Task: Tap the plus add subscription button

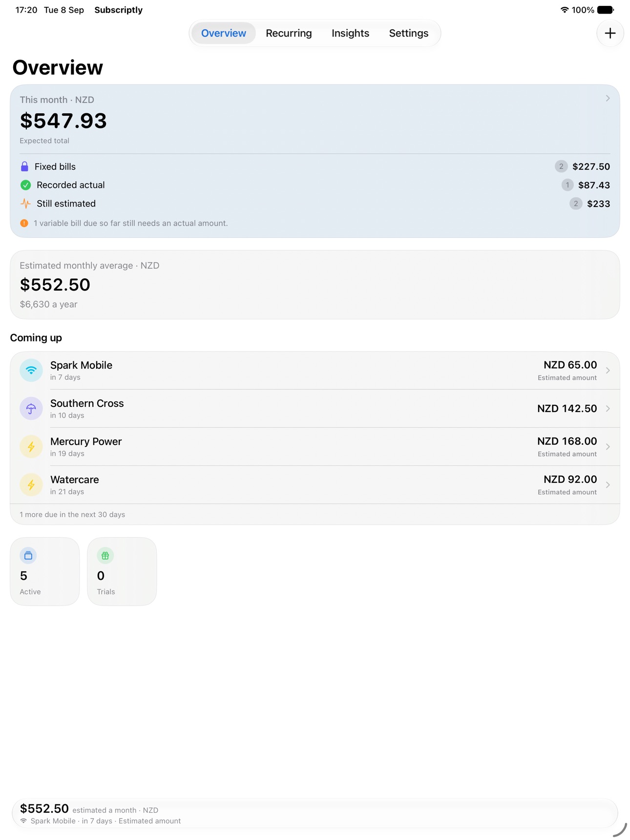Action: tap(610, 33)
